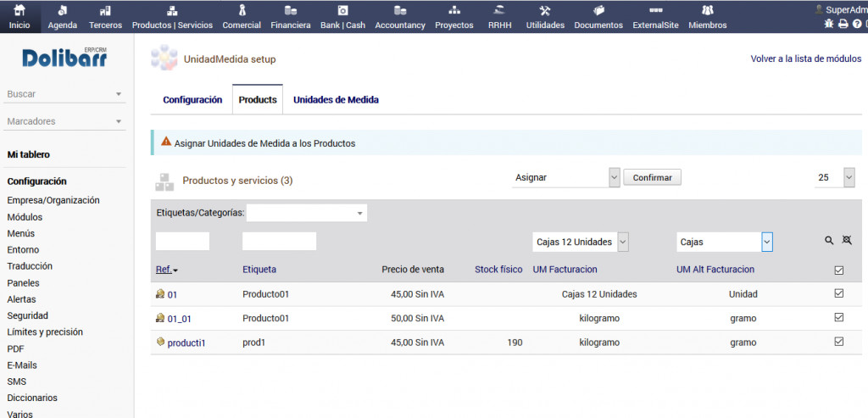Click the product icon beside ref 01_01
Image resolution: width=868 pixels, height=418 pixels.
coord(160,318)
